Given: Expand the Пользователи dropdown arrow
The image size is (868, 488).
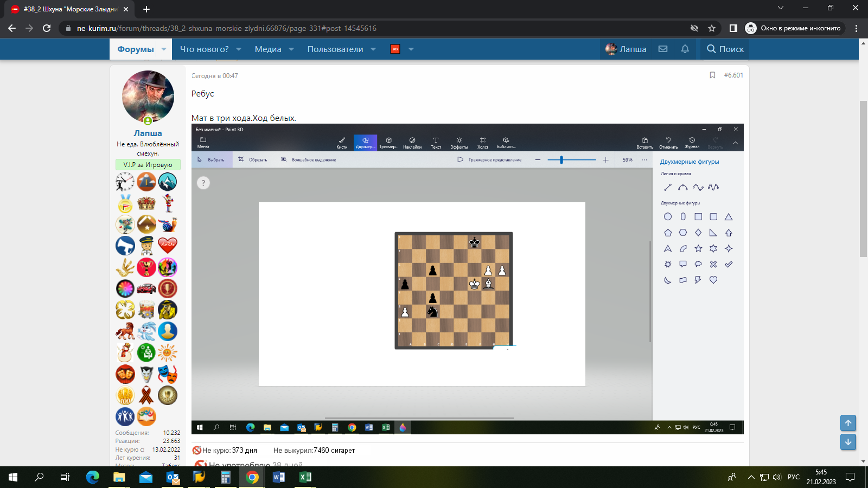Looking at the screenshot, I should [x=373, y=49].
